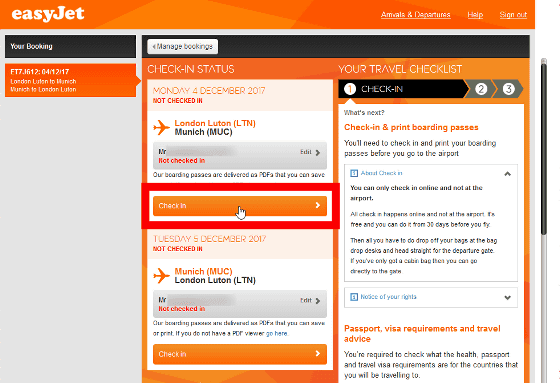Viewport: 560px width, 383px height.
Task: Click plane icon for Munich to London Luton
Action: [161, 276]
